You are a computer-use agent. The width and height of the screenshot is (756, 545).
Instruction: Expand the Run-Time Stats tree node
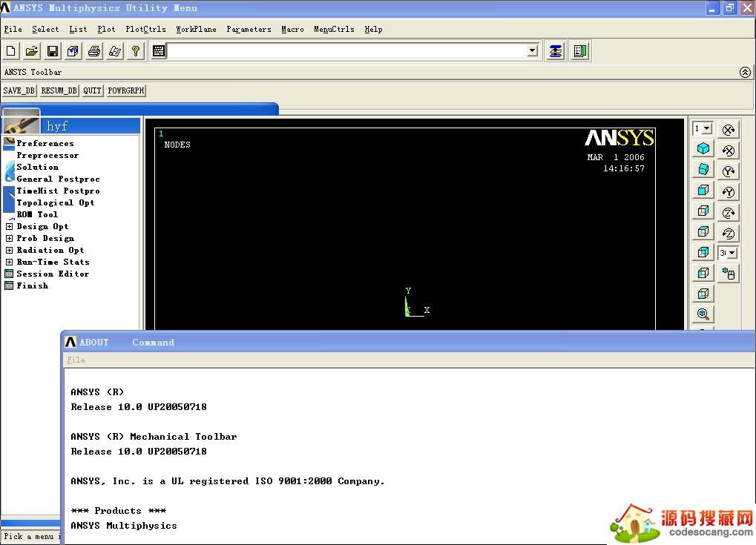pos(9,262)
